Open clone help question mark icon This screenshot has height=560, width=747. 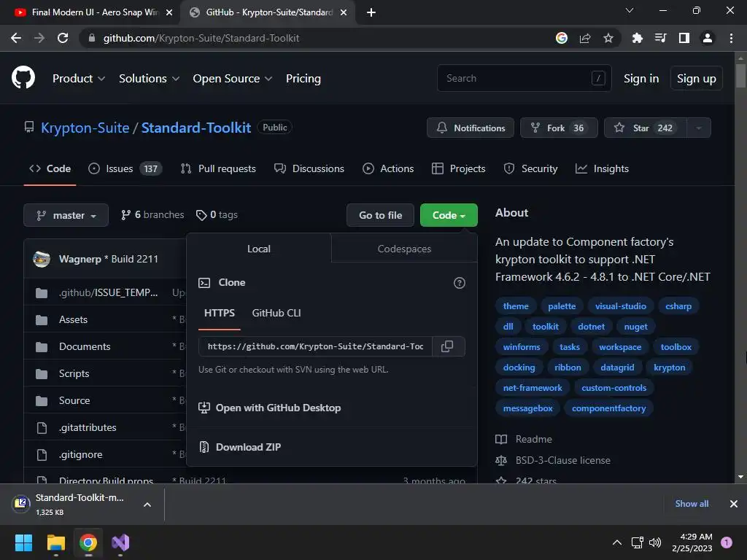pyautogui.click(x=460, y=283)
